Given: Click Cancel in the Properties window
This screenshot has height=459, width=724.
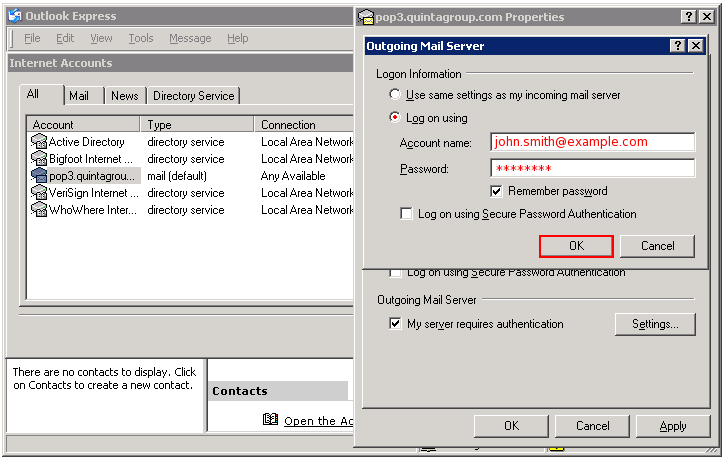Looking at the screenshot, I should click(592, 426).
